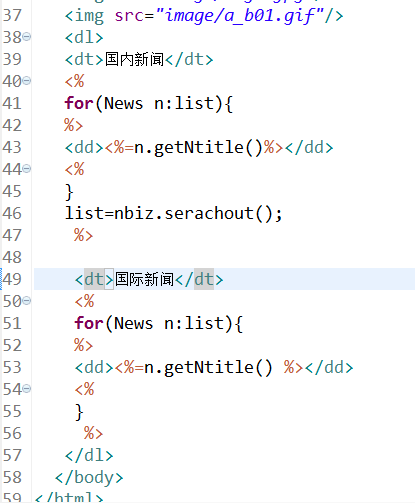Click the highlighted closing </dt> on line 49

(x=199, y=279)
